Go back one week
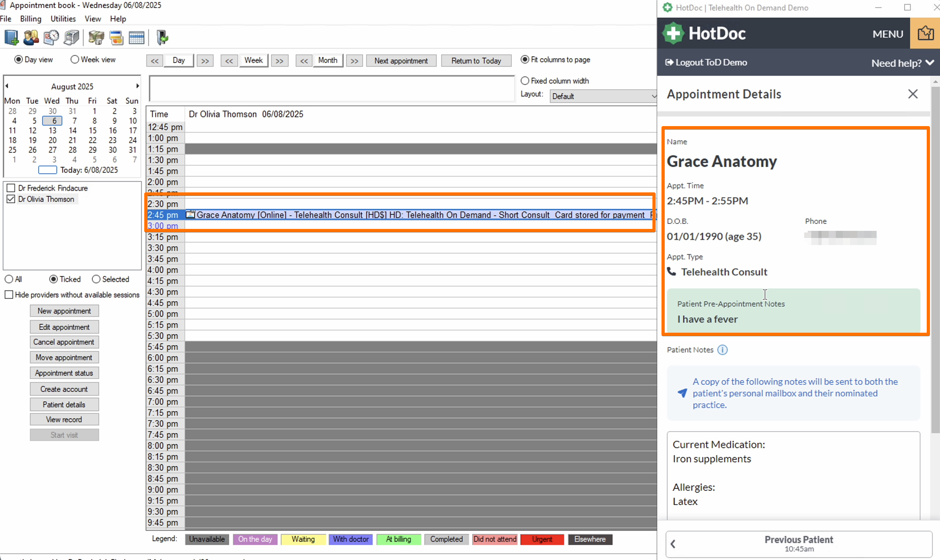 click(229, 61)
